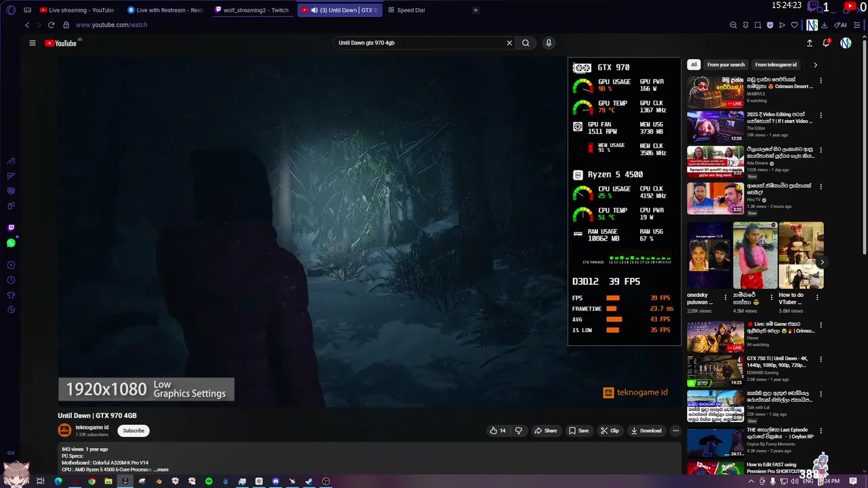Select the All filter chip

pos(694,65)
